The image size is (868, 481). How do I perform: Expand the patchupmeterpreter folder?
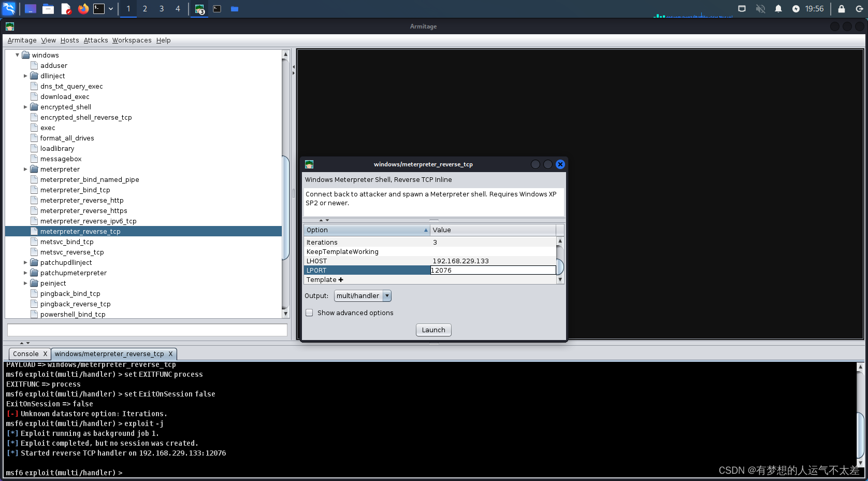tap(25, 273)
